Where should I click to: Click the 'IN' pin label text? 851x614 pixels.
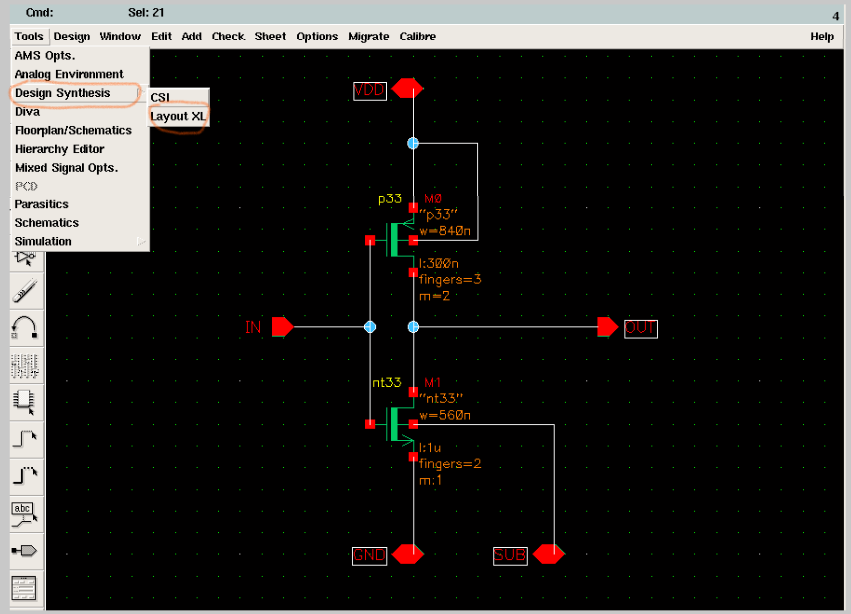click(253, 327)
